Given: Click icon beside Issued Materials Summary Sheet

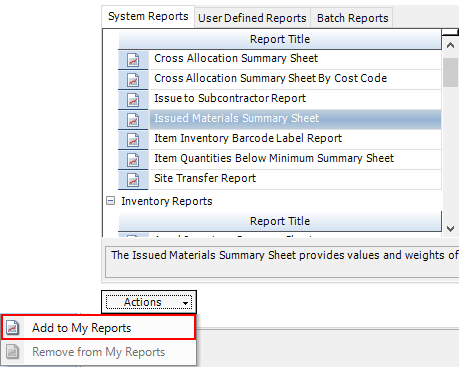Looking at the screenshot, I should coord(133,120).
